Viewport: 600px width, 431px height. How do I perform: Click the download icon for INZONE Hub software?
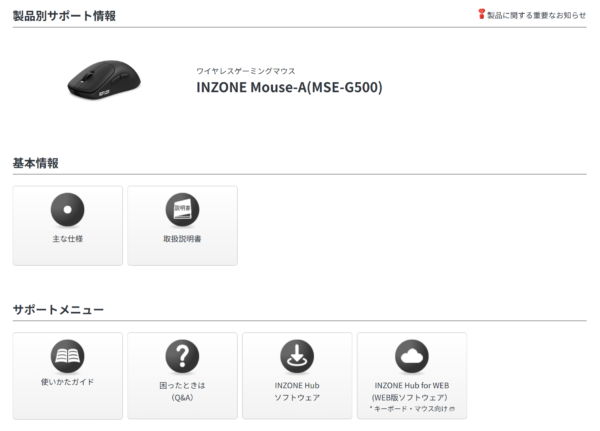[x=297, y=355]
